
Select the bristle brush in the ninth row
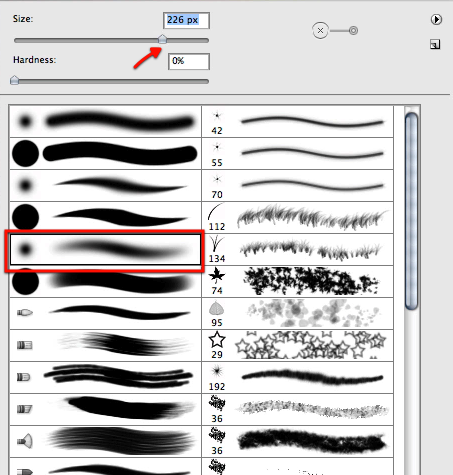(105, 377)
